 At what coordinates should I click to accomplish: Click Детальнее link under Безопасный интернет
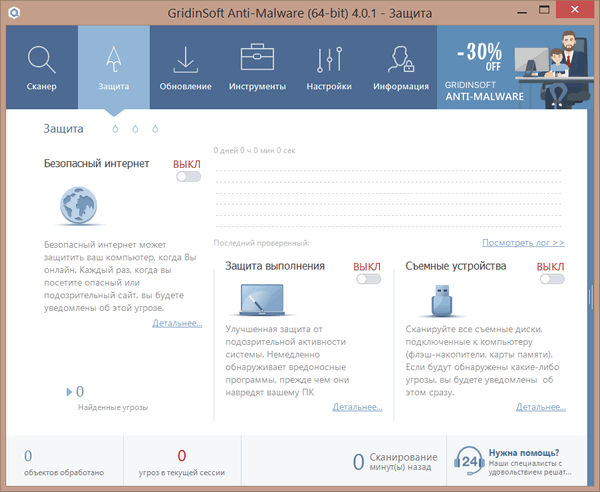(x=177, y=323)
